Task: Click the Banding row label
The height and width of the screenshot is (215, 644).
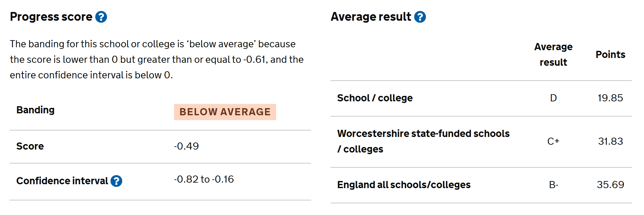Action: 36,110
